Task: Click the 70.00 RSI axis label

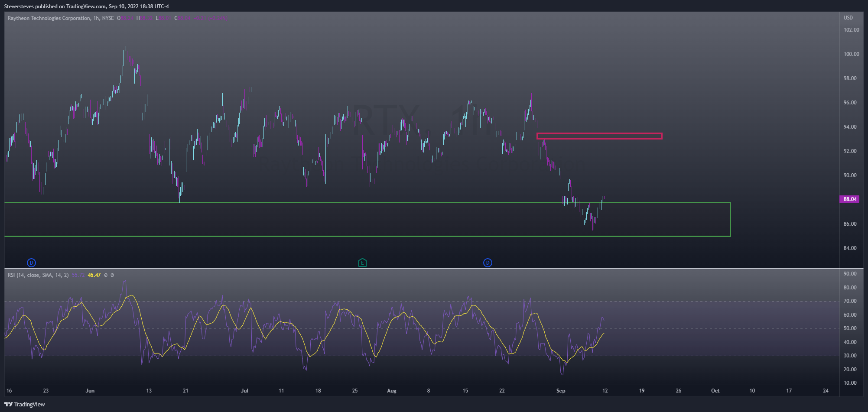Action: (x=850, y=301)
